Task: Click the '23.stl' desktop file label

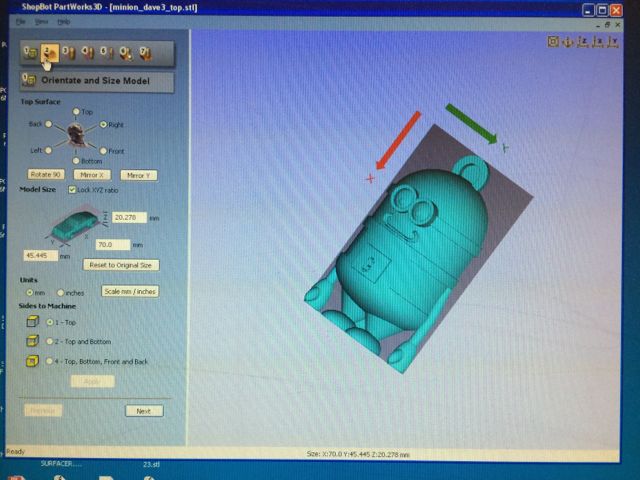Action: [151, 464]
